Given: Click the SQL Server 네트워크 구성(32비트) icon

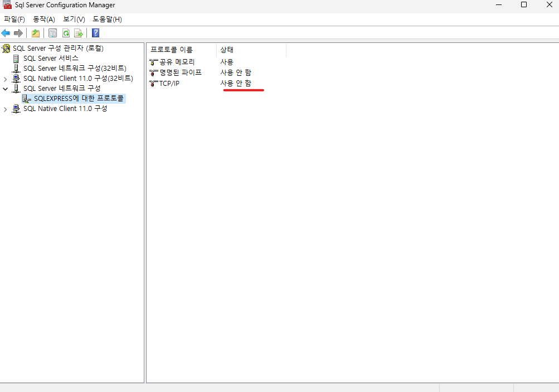Looking at the screenshot, I should 16,69.
